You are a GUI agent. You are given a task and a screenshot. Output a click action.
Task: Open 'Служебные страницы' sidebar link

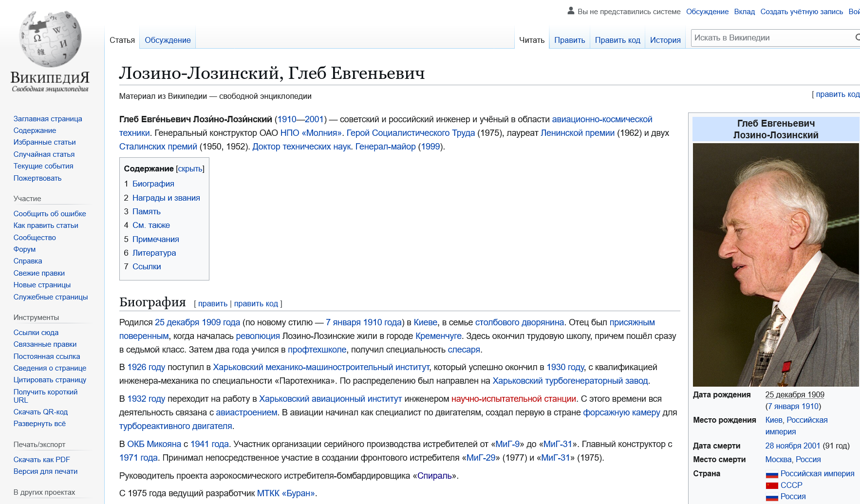[51, 297]
